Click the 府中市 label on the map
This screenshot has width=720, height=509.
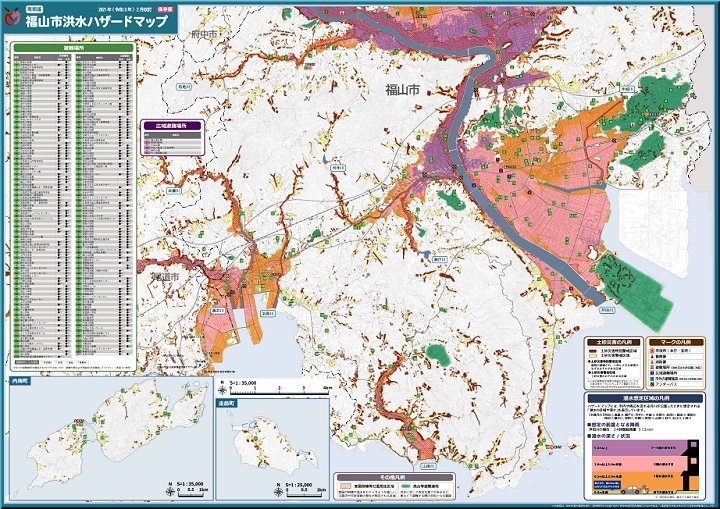coord(203,35)
